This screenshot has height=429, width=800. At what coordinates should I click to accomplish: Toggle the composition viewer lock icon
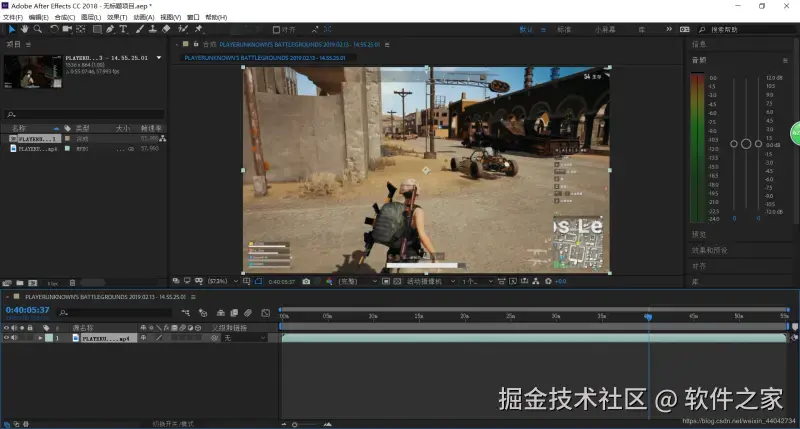click(x=196, y=44)
